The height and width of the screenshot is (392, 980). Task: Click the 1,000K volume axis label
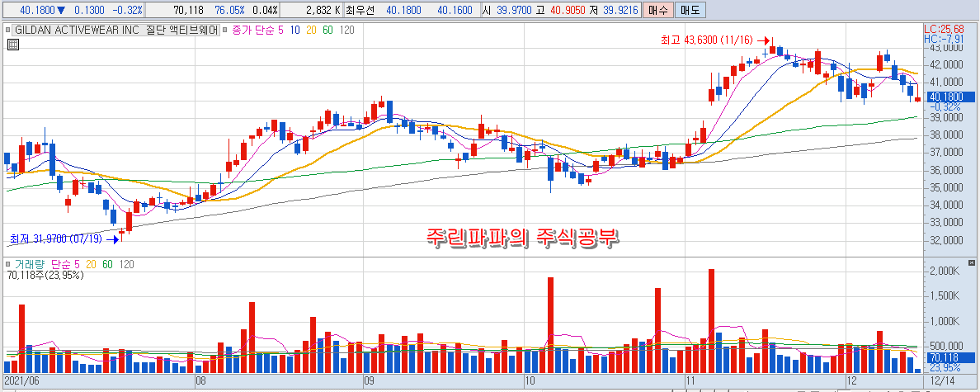[x=944, y=321]
